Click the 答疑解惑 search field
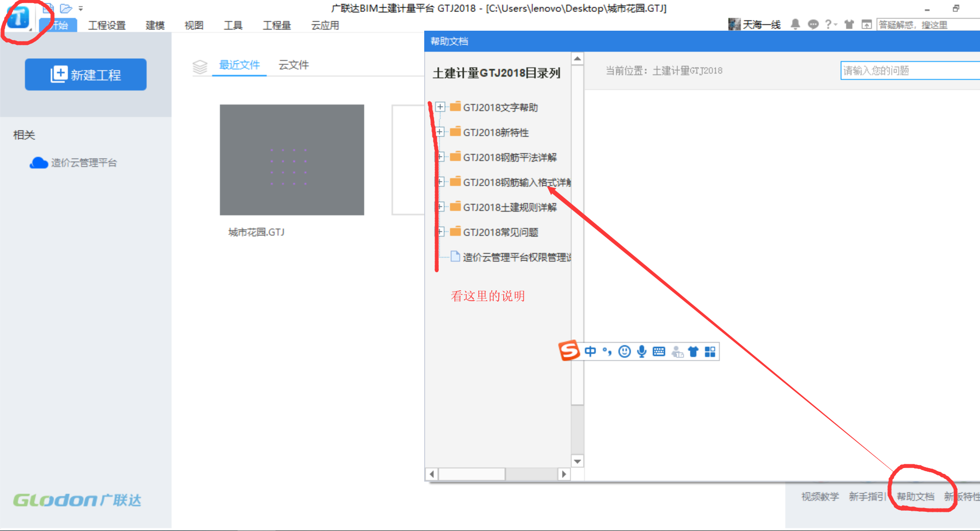Screen dimensions: 980x531 point(928,24)
